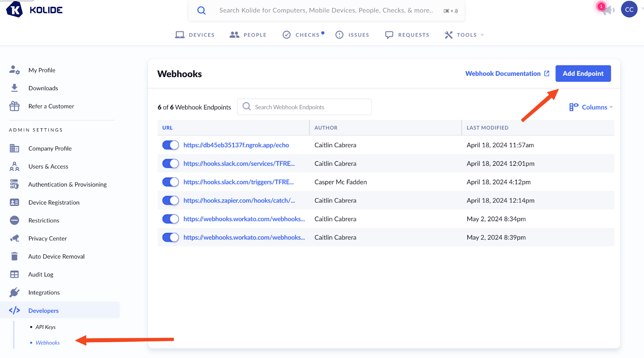Click the Privacy Center camera icon
644x358 pixels.
pyautogui.click(x=14, y=238)
